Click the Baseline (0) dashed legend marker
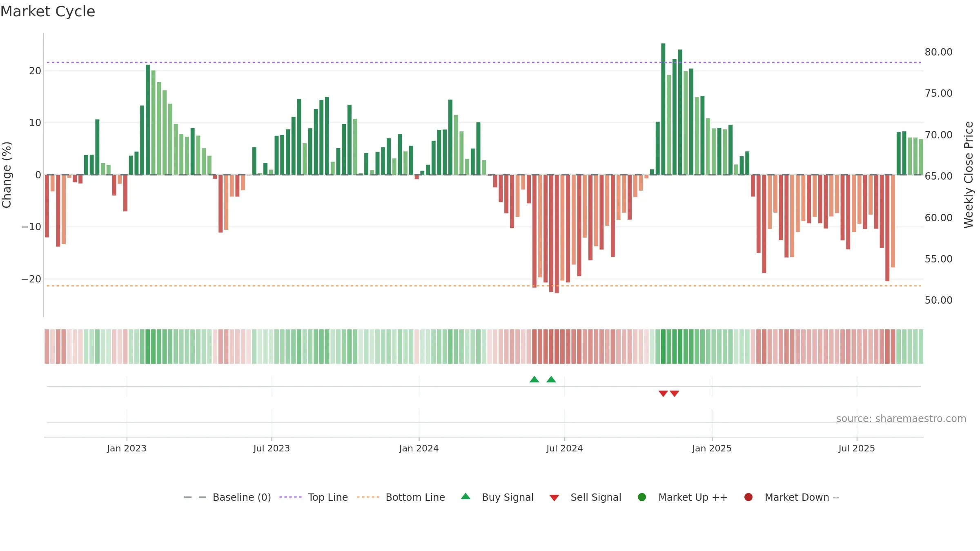The height and width of the screenshot is (551, 980). point(195,497)
